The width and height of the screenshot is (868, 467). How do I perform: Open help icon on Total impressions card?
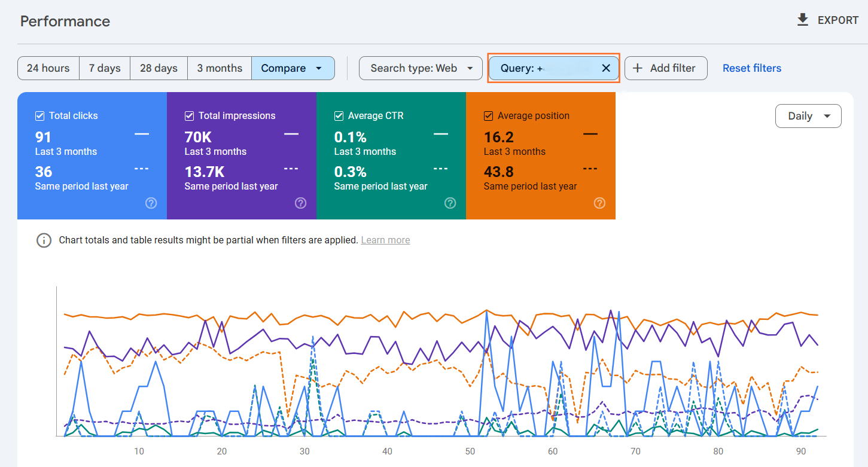point(301,203)
